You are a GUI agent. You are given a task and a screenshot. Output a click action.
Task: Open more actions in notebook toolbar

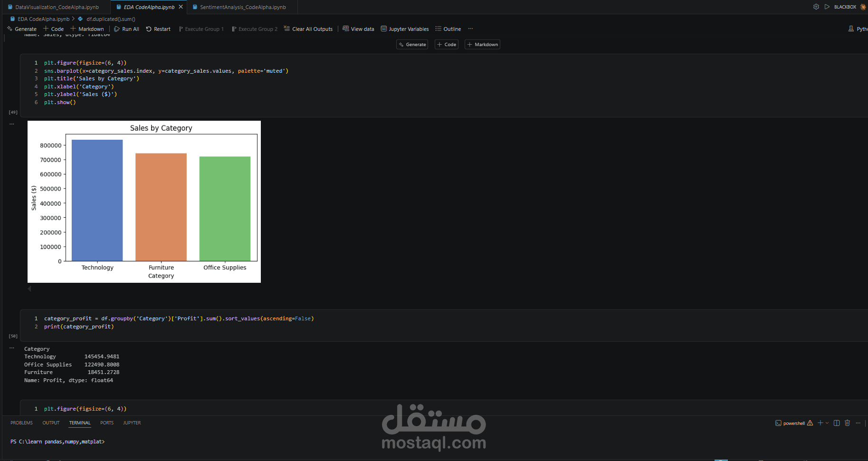pyautogui.click(x=470, y=29)
